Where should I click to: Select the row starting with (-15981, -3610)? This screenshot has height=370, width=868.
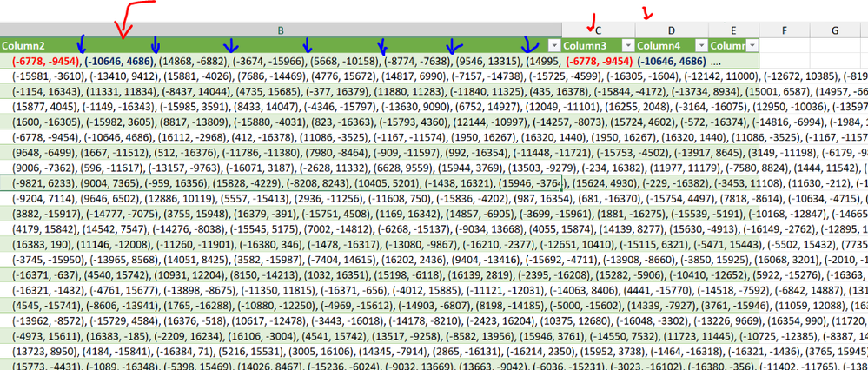point(434,76)
